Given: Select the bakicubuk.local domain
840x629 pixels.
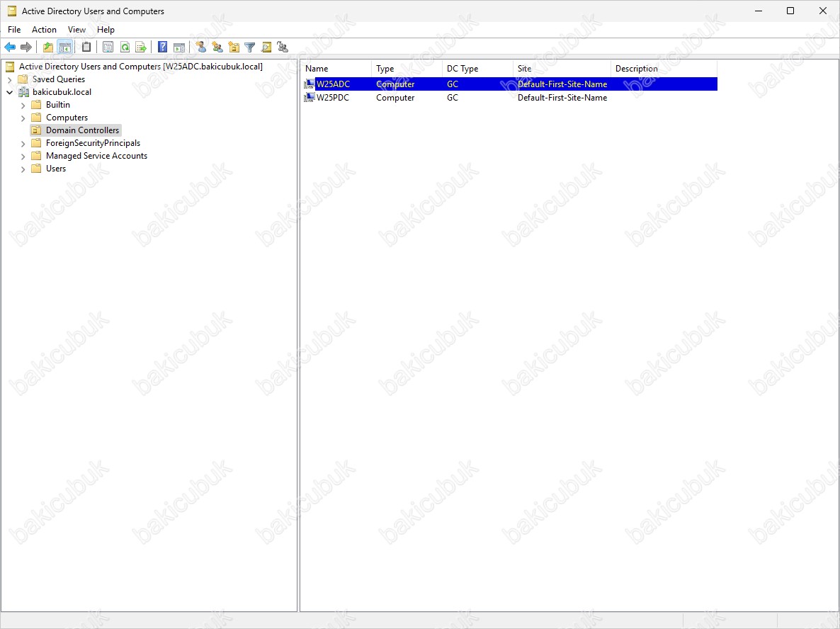Looking at the screenshot, I should (x=62, y=92).
